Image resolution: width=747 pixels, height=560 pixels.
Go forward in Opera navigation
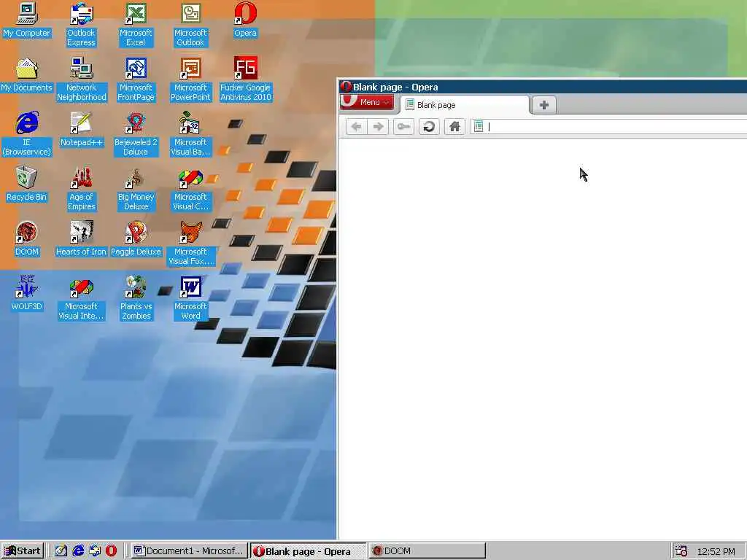click(x=379, y=127)
